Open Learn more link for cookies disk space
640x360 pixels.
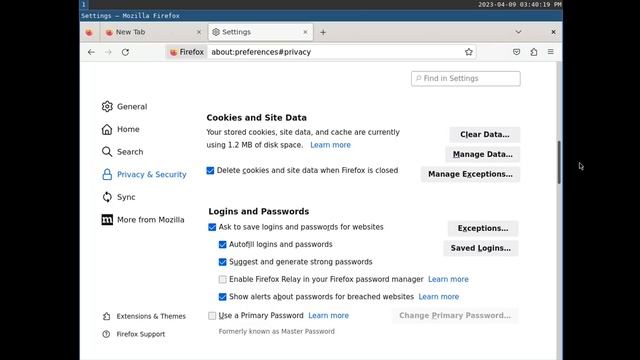330,145
